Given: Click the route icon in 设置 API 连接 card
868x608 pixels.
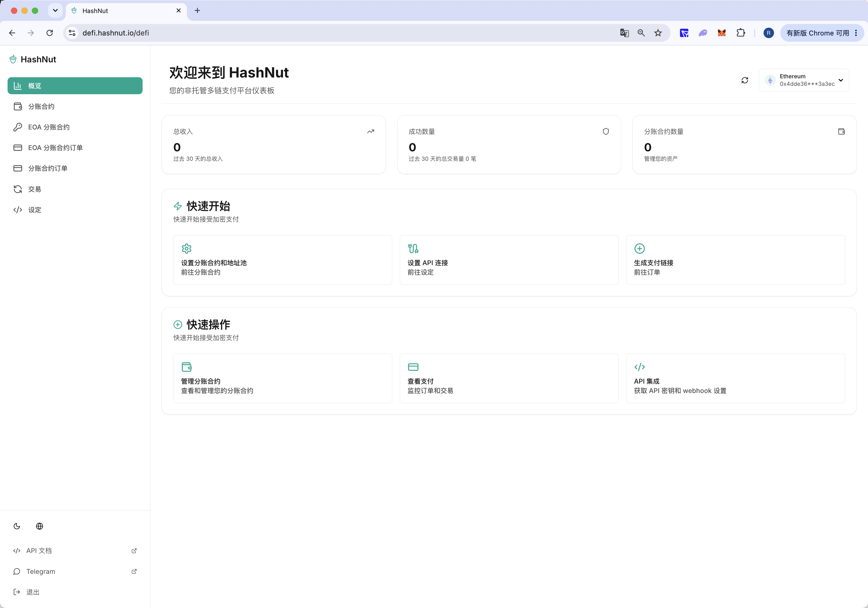Looking at the screenshot, I should [x=413, y=249].
